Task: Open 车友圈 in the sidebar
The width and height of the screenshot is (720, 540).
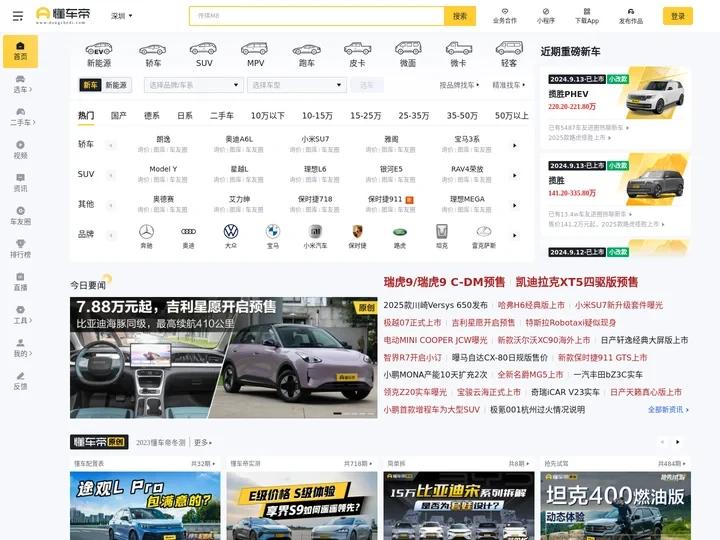Action: click(20, 216)
